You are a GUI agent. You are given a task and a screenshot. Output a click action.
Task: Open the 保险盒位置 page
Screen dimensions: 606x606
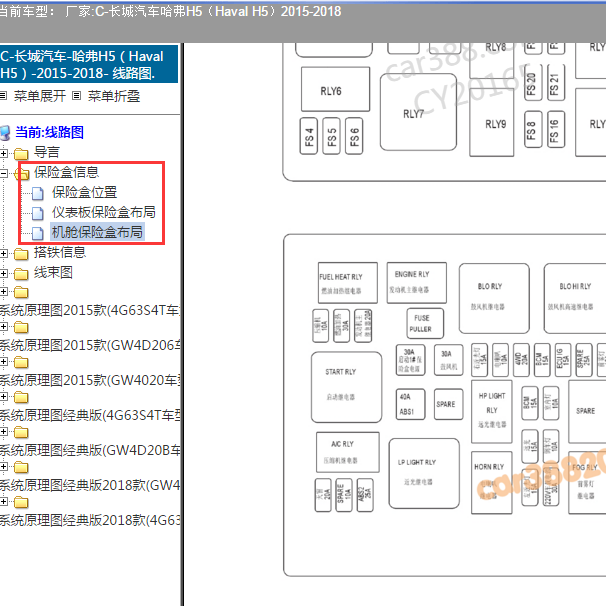point(84,192)
